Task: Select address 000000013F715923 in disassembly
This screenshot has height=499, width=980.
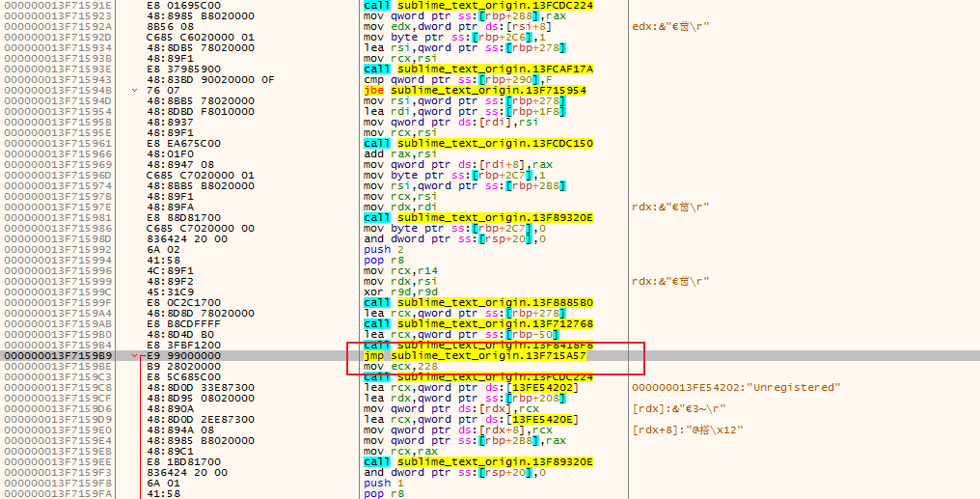Action: pos(58,16)
